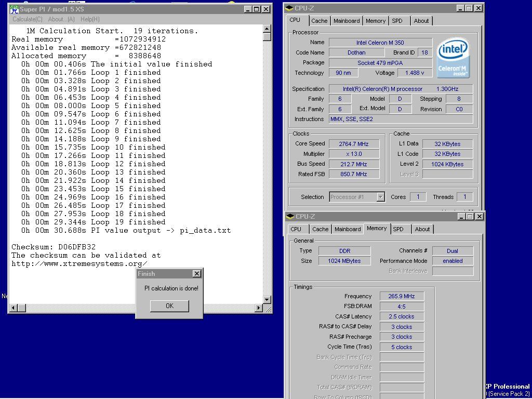Open the About...(A) menu in Super PI
The height and width of the screenshot is (399, 532).
coord(61,19)
